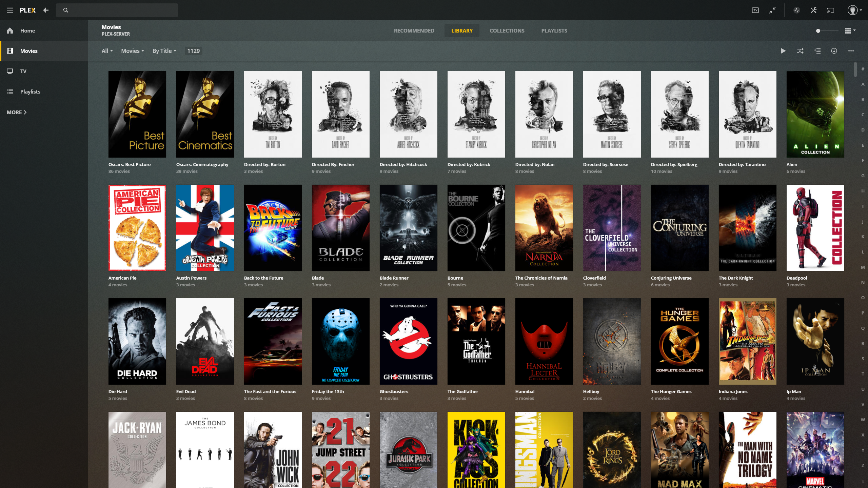
Task: Open the Alien collection poster
Action: tap(815, 114)
